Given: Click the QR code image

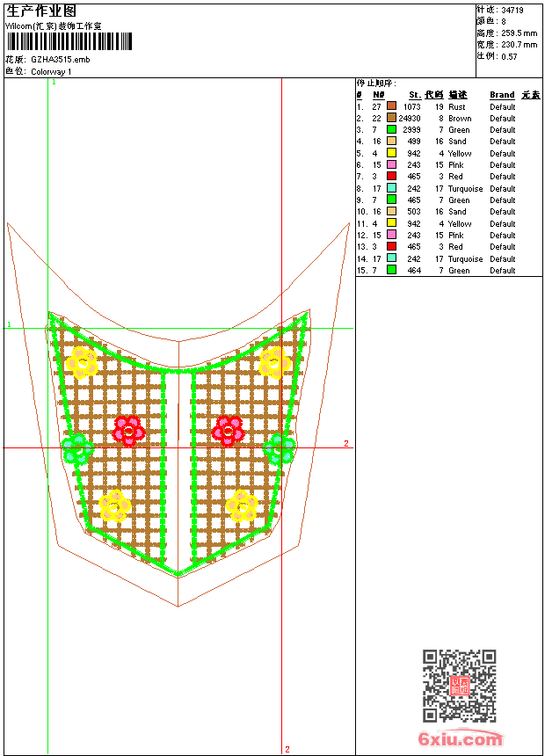Looking at the screenshot, I should click(459, 686).
